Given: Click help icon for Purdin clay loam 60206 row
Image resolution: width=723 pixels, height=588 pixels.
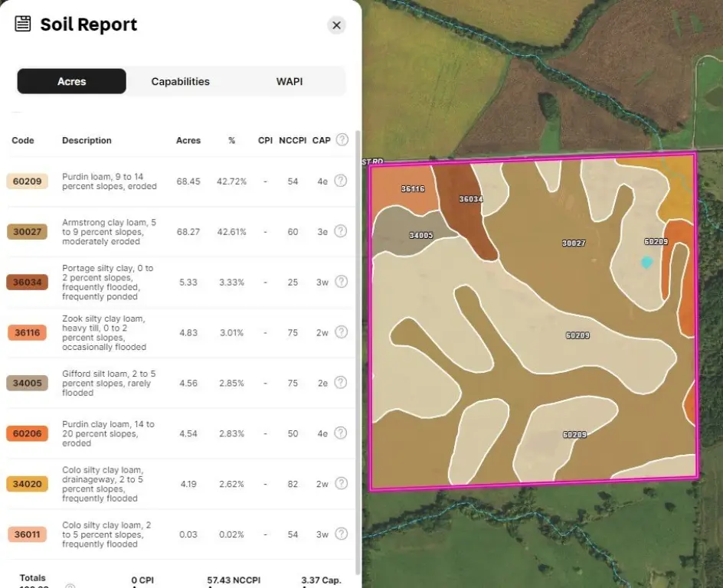Looking at the screenshot, I should point(341,433).
